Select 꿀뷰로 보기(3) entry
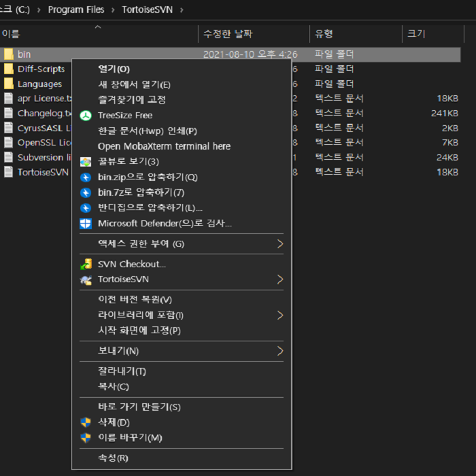 182,162
